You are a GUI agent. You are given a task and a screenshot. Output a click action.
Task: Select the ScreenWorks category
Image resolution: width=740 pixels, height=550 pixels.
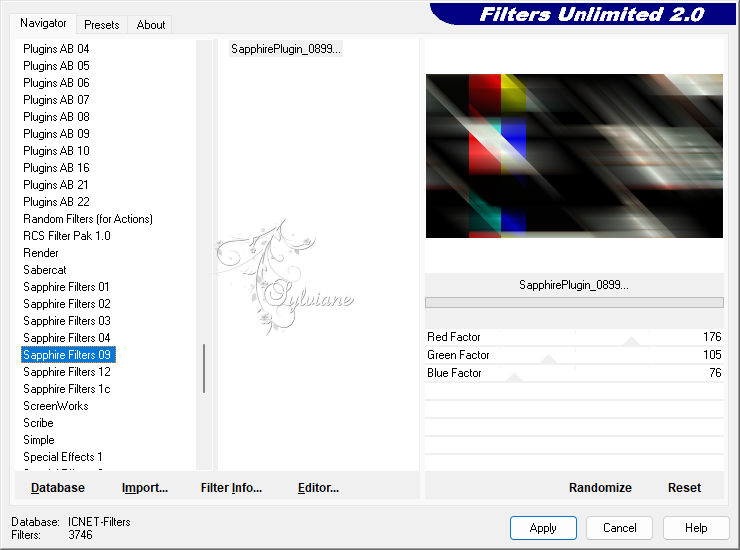coord(56,406)
